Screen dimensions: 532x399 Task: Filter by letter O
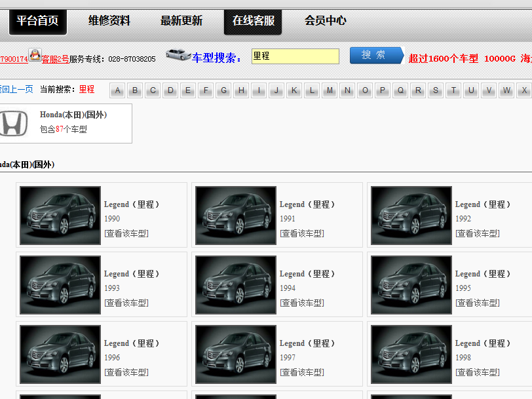click(x=365, y=90)
